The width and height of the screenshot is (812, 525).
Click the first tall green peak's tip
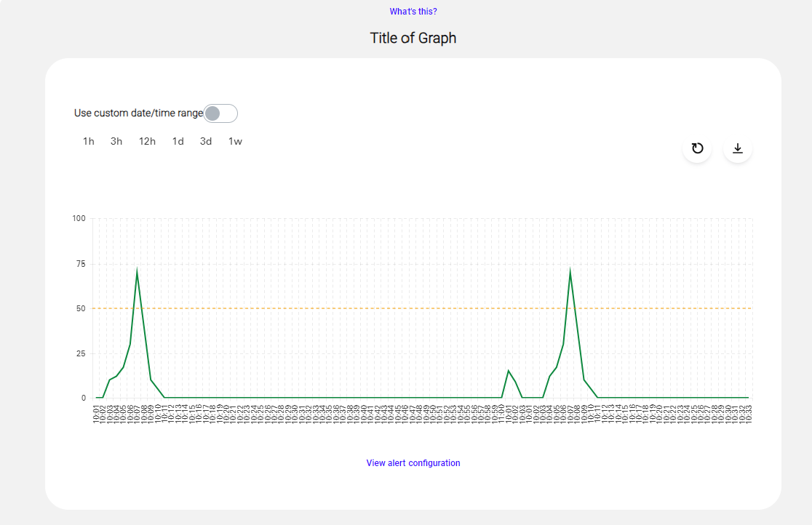click(137, 271)
